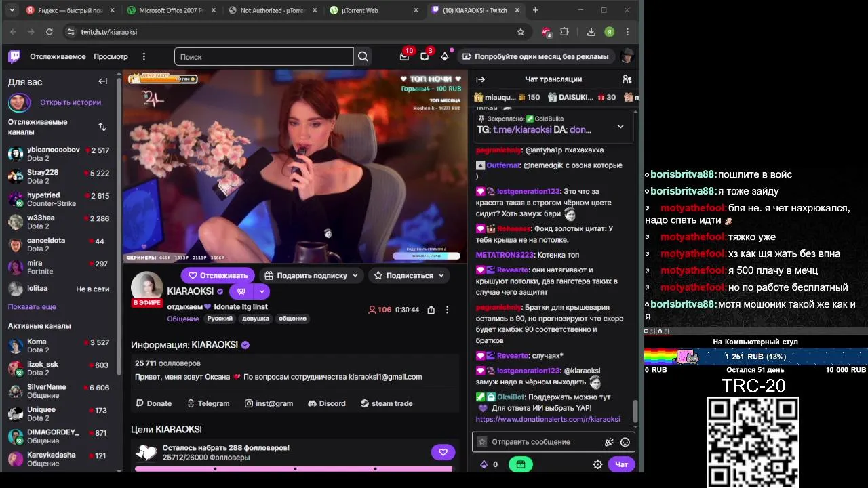This screenshot has height=488, width=868.
Task: Open the Отслеживаемое navigation item
Action: point(58,56)
